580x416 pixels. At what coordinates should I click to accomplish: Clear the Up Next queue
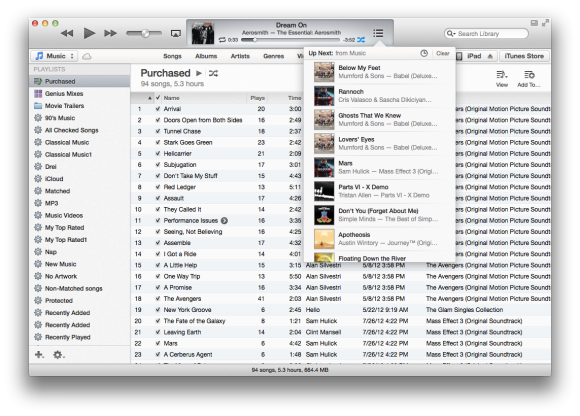click(443, 53)
